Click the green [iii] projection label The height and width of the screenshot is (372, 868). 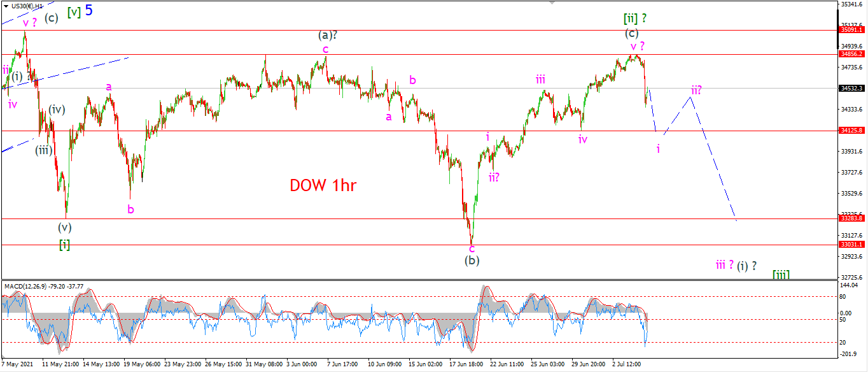click(781, 275)
